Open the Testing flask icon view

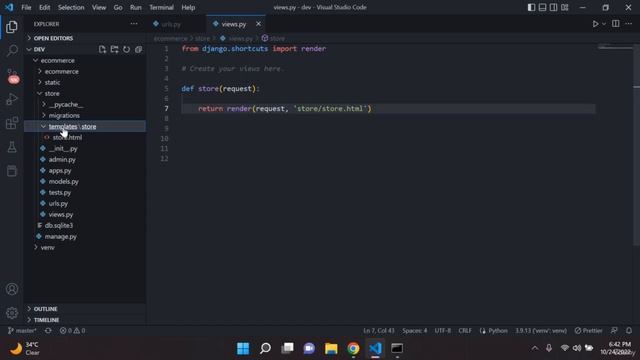point(12,147)
